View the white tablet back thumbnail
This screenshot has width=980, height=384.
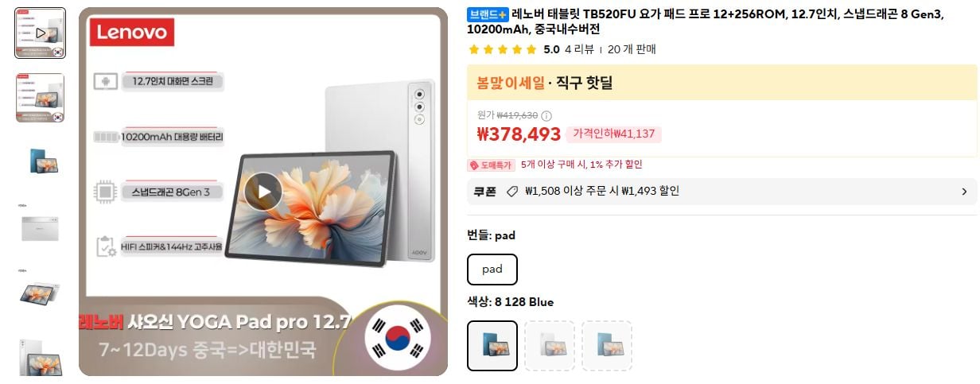click(x=41, y=227)
